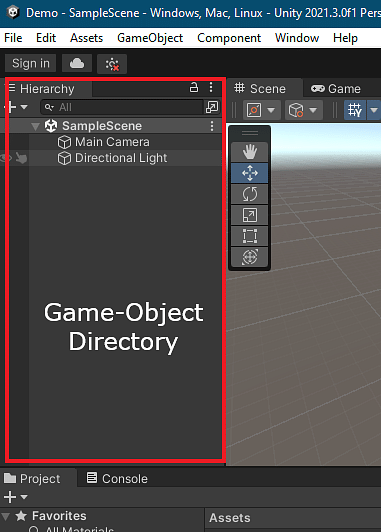
Task: Open the Edit menu
Action: (x=46, y=38)
